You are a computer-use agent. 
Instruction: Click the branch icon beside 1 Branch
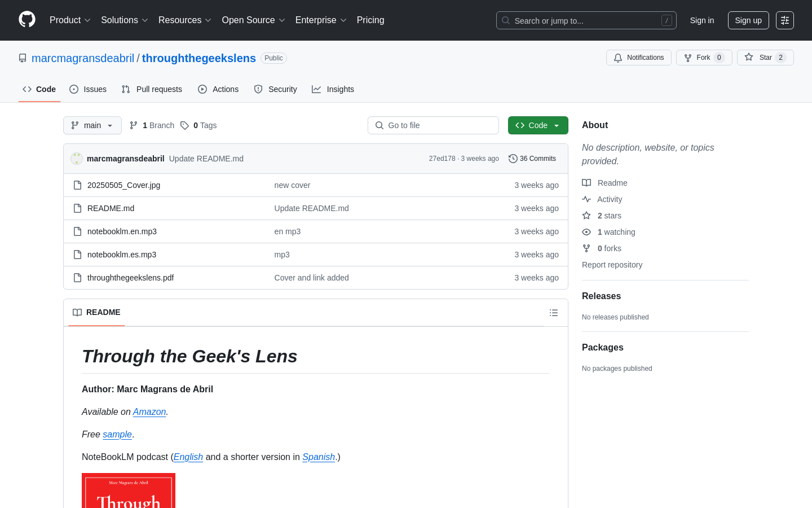click(134, 125)
